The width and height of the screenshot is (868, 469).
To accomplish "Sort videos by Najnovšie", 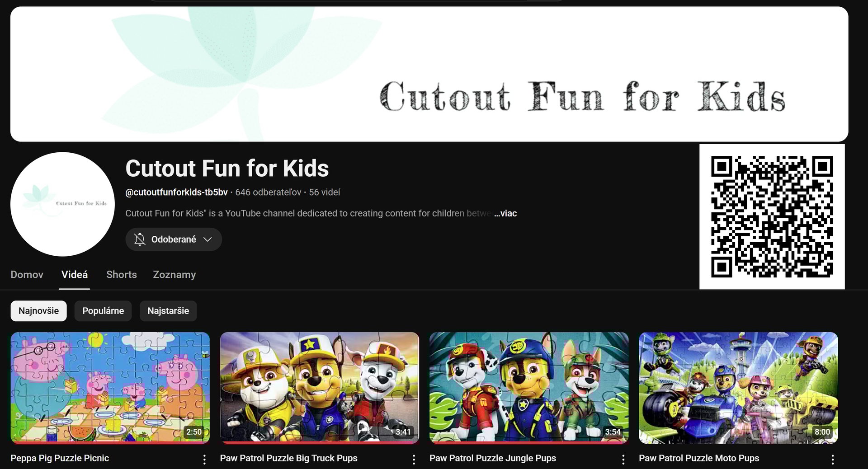I will [38, 311].
